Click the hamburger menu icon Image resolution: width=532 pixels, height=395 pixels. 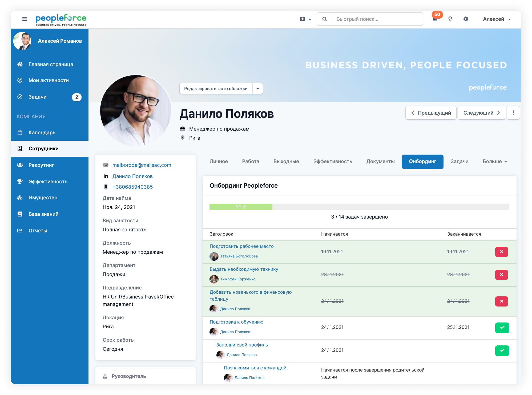coord(25,19)
